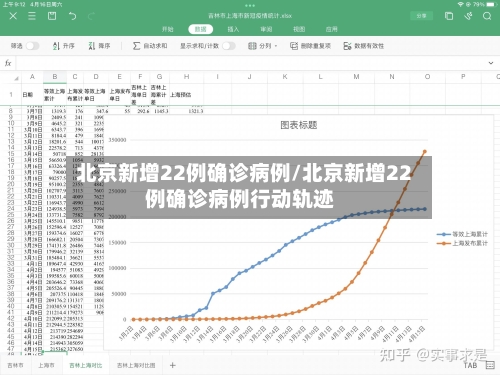Open the 视图 ribbon tab
Image resolution: width=500 pixels, height=375 pixels.
[299, 29]
